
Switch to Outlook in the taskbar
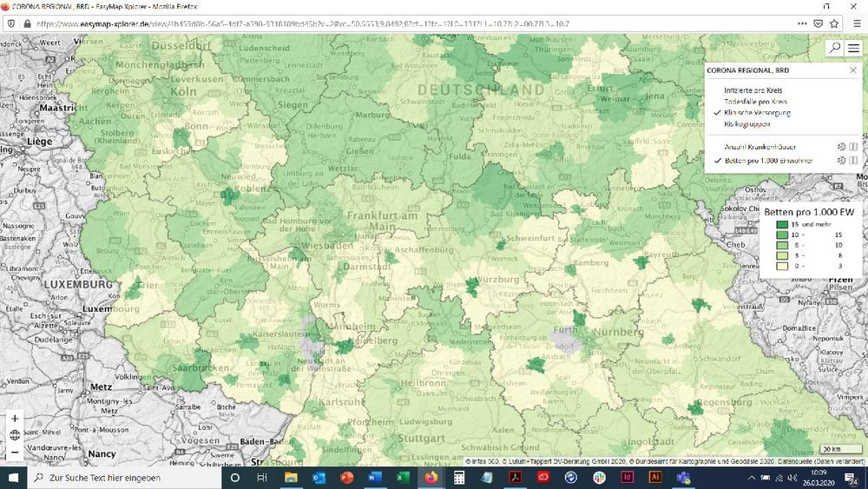[x=319, y=478]
